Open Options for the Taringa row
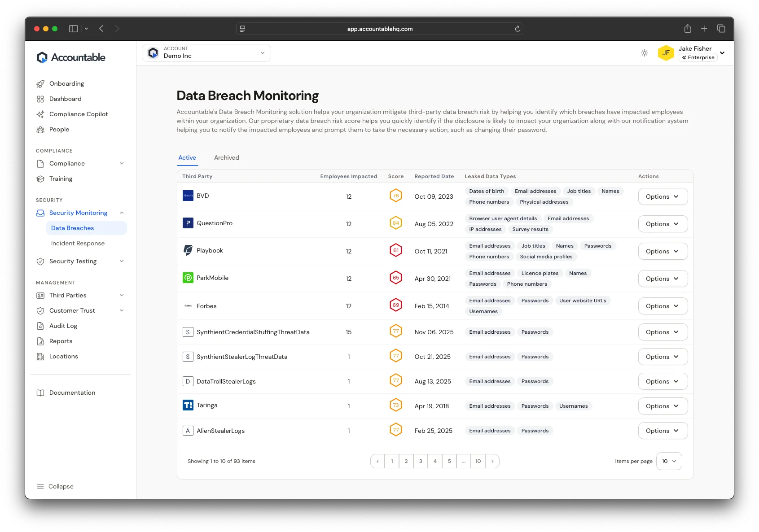759x532 pixels. tap(662, 406)
